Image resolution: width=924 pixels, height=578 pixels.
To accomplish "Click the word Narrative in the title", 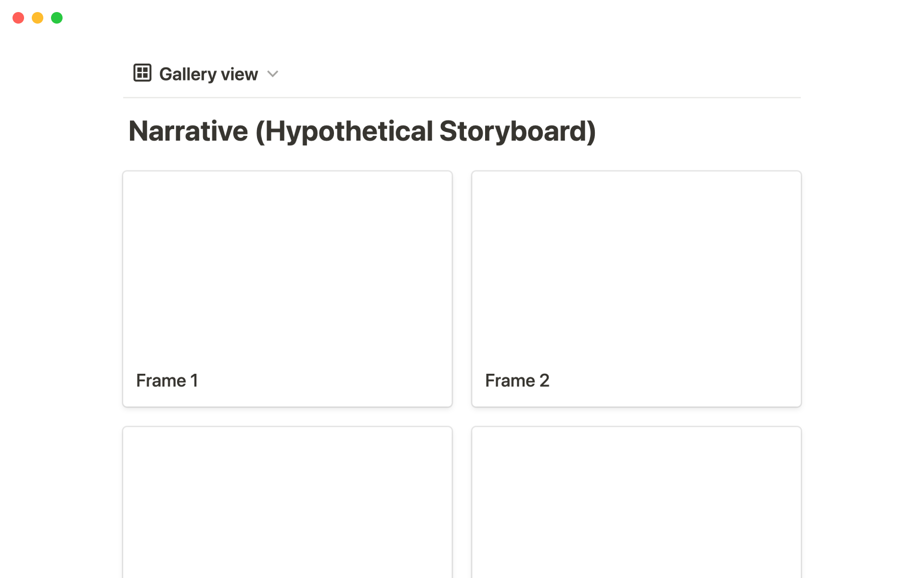I will (x=188, y=131).
